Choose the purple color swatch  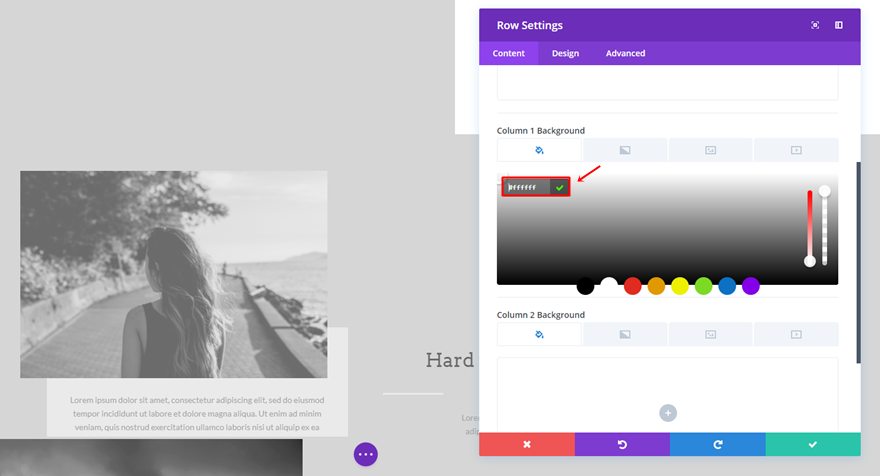(750, 286)
